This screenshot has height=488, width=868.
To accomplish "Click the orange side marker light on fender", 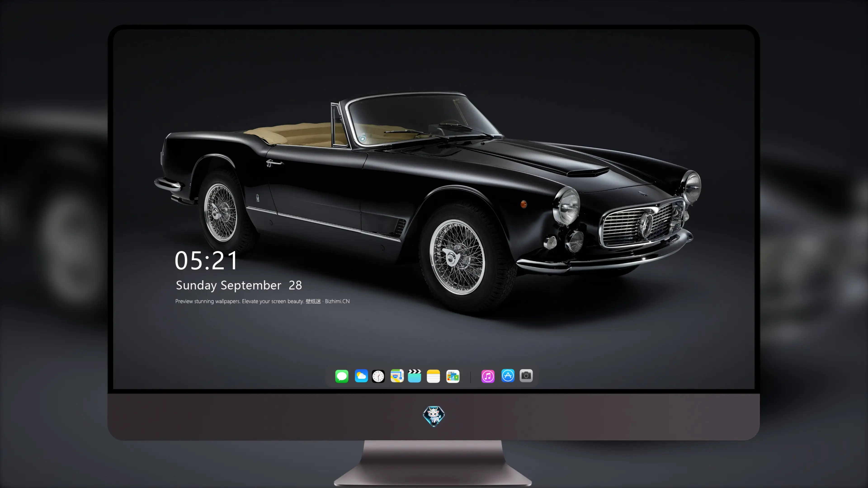I will click(524, 204).
